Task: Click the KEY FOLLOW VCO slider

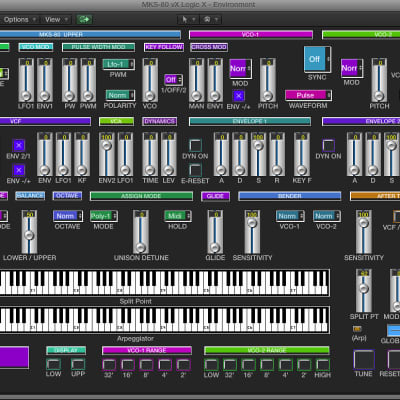Action: 150,80
